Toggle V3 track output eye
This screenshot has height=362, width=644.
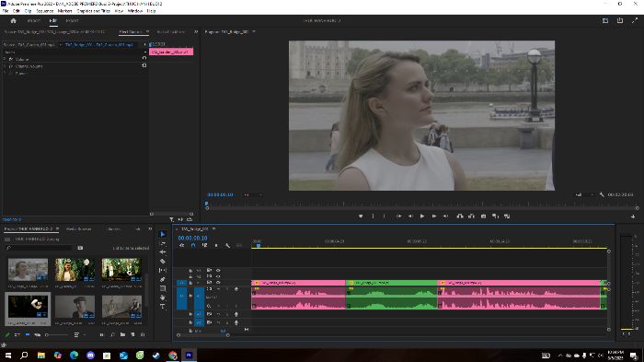[219, 270]
